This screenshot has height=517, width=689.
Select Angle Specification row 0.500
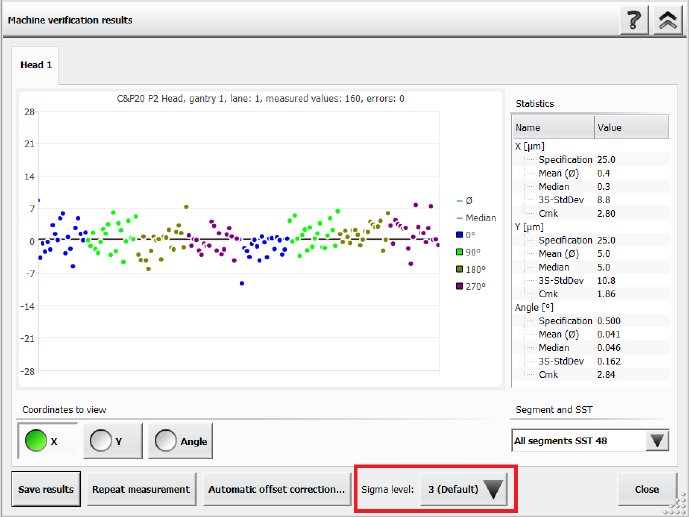591,321
